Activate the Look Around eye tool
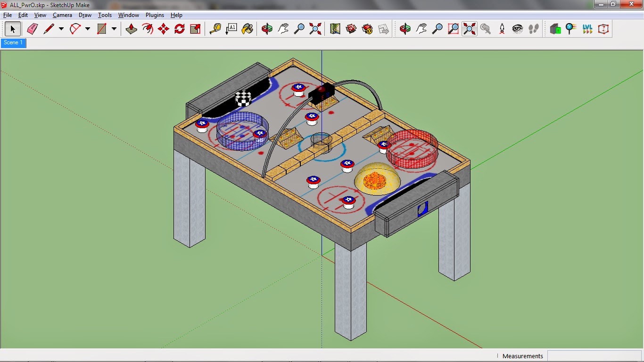 [518, 29]
